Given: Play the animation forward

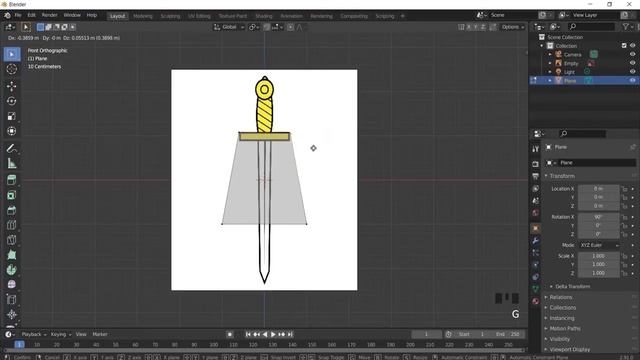Looking at the screenshot, I should coord(273,334).
